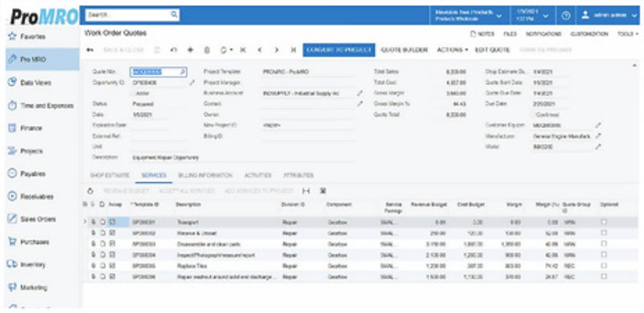Expand the Tools dropdown menu

point(628,34)
